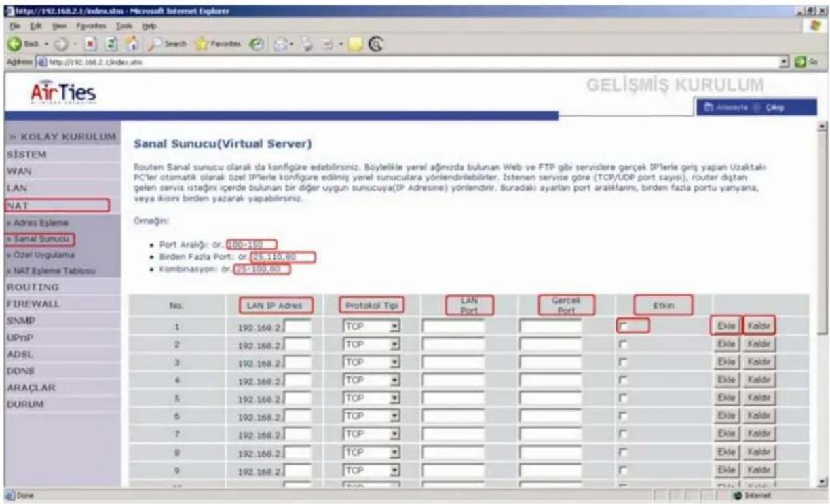Image resolution: width=830 pixels, height=504 pixels.
Task: Open the TCP protocol dropdown in row 1
Action: (x=371, y=326)
